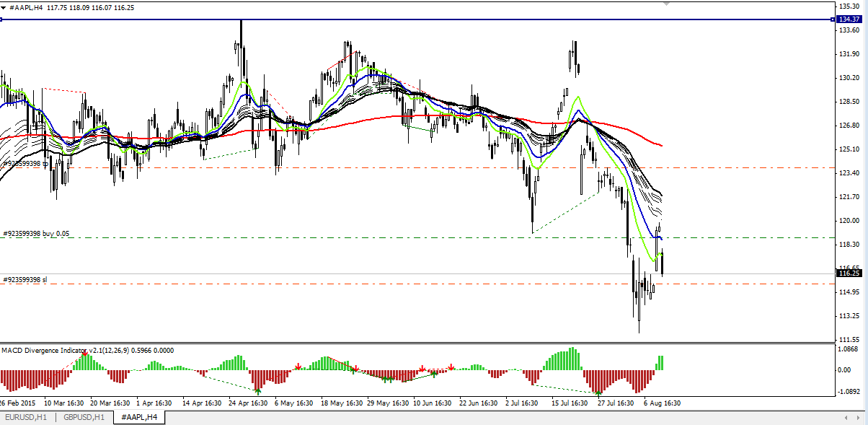
Task: Select the #923599398 buy 0.05 order line label
Action: click(36, 234)
